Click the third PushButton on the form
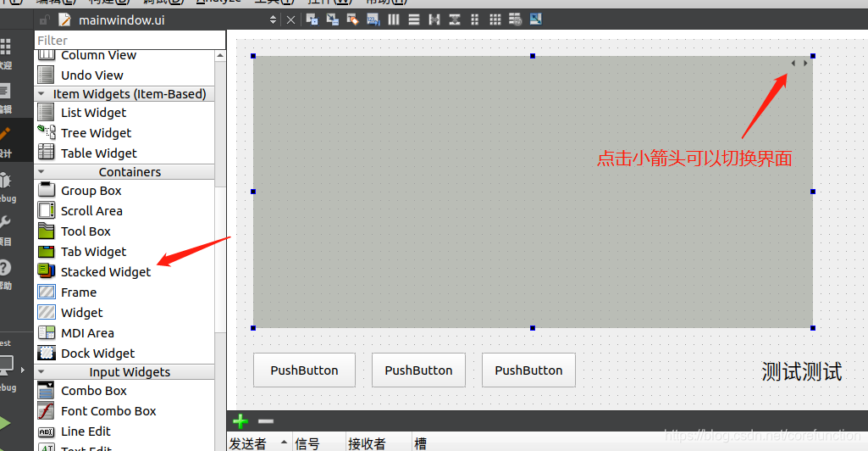Viewport: 868px width, 451px height. click(x=528, y=370)
